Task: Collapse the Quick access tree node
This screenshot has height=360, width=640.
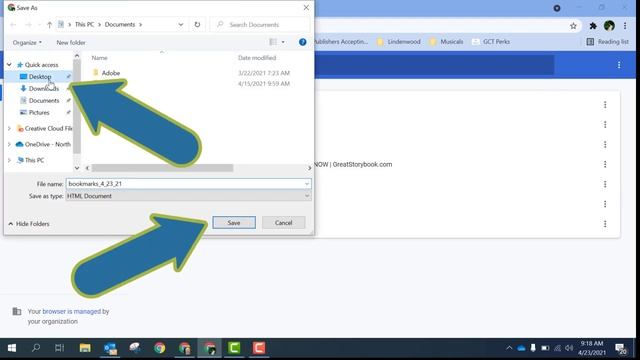Action: 9,64
